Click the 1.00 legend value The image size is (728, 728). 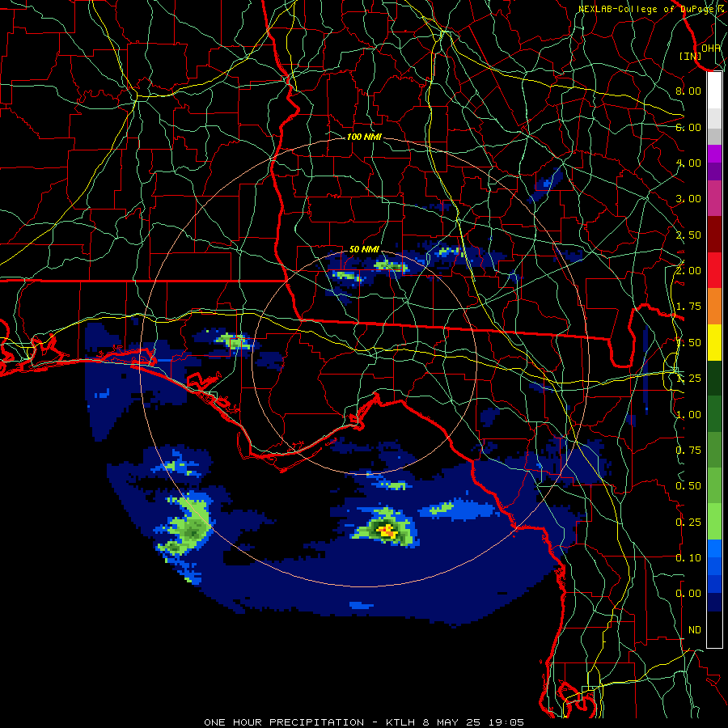coord(688,414)
